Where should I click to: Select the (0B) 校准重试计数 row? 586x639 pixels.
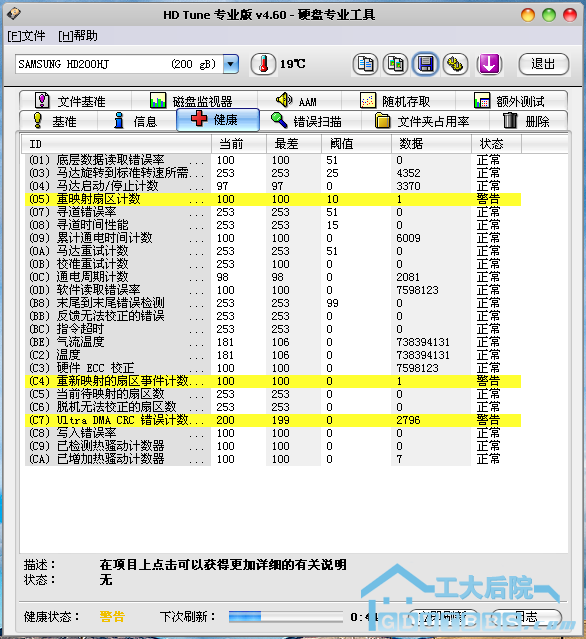tap(273, 264)
